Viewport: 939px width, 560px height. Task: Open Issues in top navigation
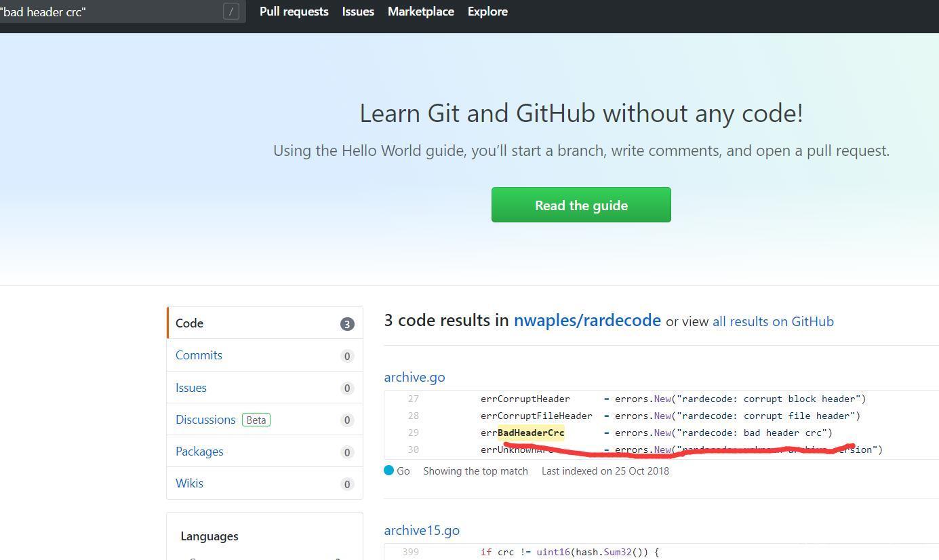(358, 12)
